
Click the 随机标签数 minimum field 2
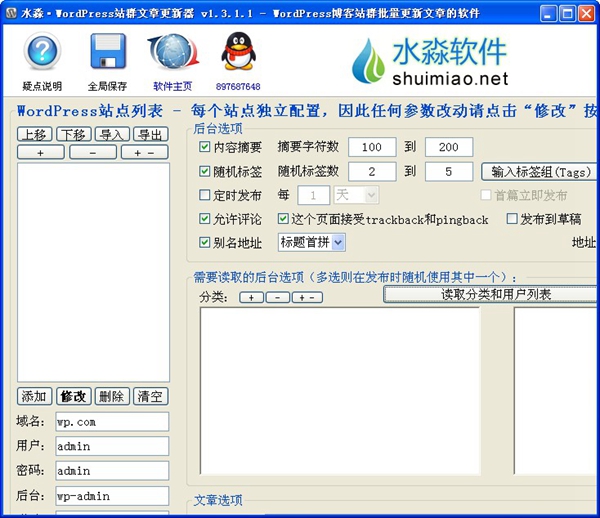click(x=372, y=171)
